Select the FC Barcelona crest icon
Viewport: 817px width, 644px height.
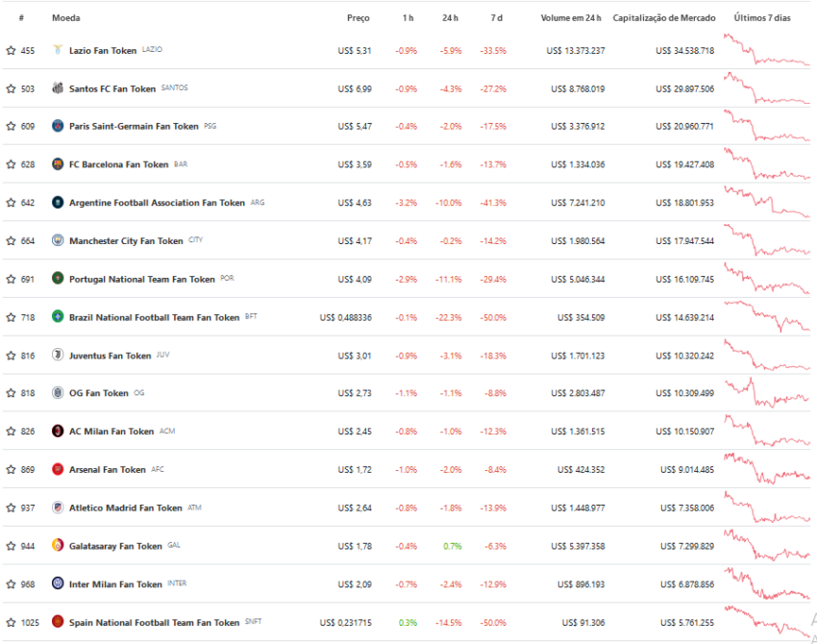(58, 164)
